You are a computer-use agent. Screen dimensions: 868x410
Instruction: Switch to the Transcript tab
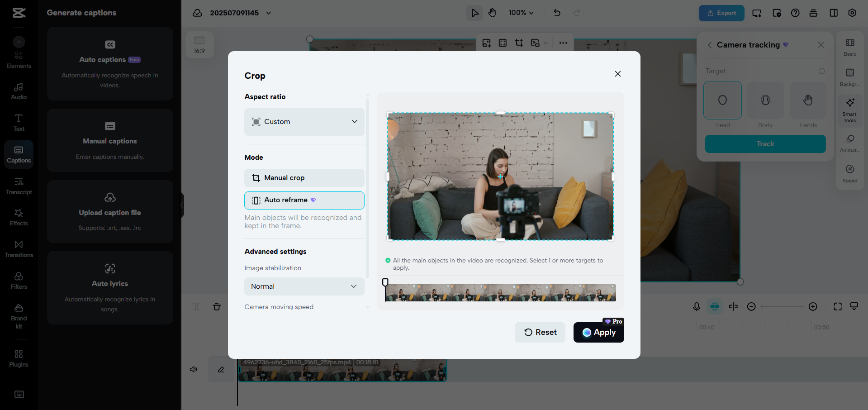(19, 186)
